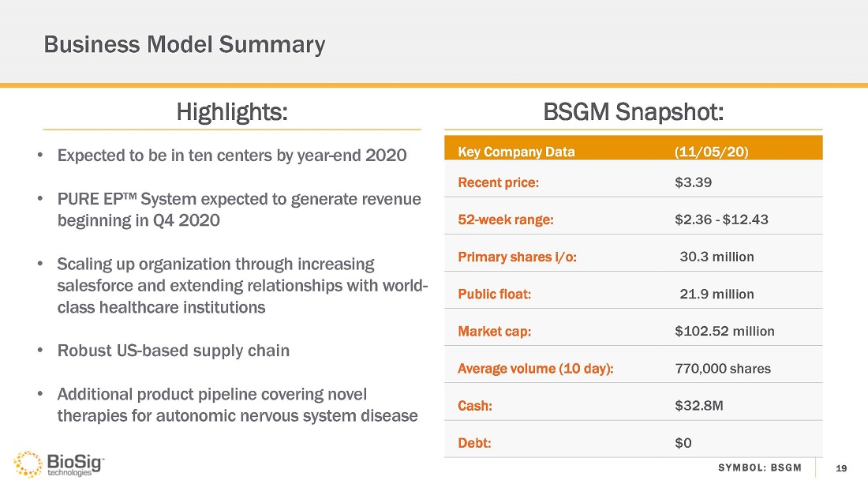Select the Average volume (10 day) label
The height and width of the screenshot is (488, 868).
click(x=536, y=368)
